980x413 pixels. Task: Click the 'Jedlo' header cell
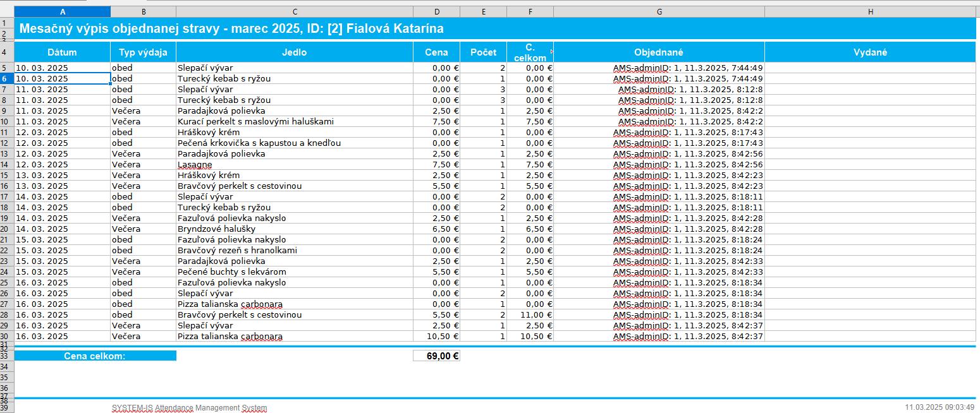tap(294, 52)
